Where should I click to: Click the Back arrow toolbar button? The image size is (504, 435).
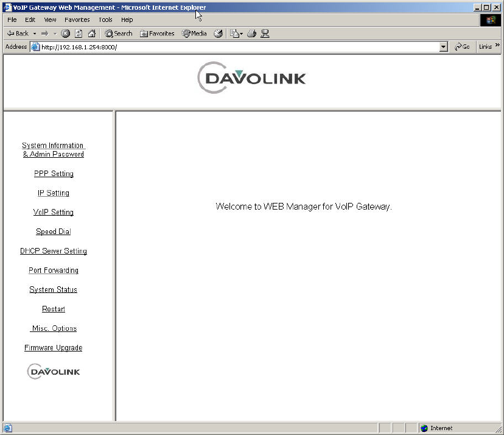pos(18,34)
